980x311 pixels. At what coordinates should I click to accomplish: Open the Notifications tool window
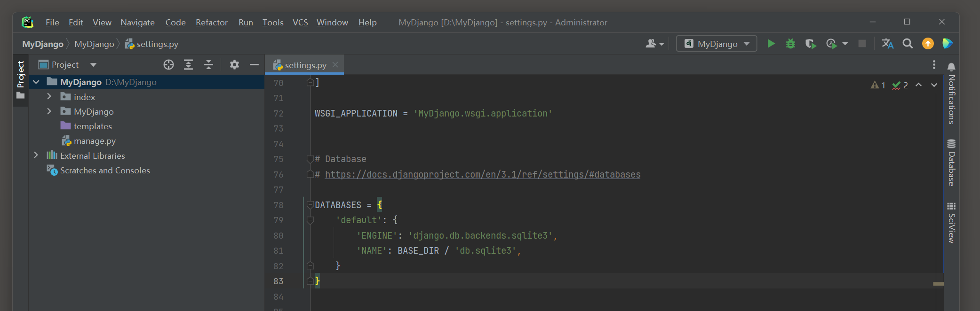951,93
